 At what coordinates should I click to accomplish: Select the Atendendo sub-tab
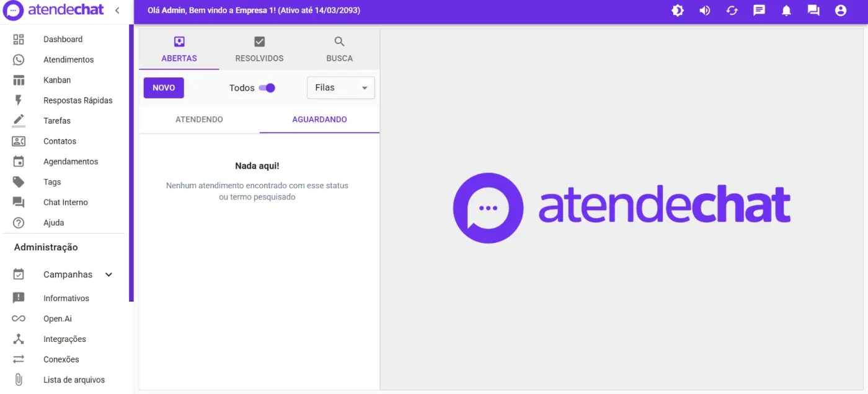(x=199, y=120)
